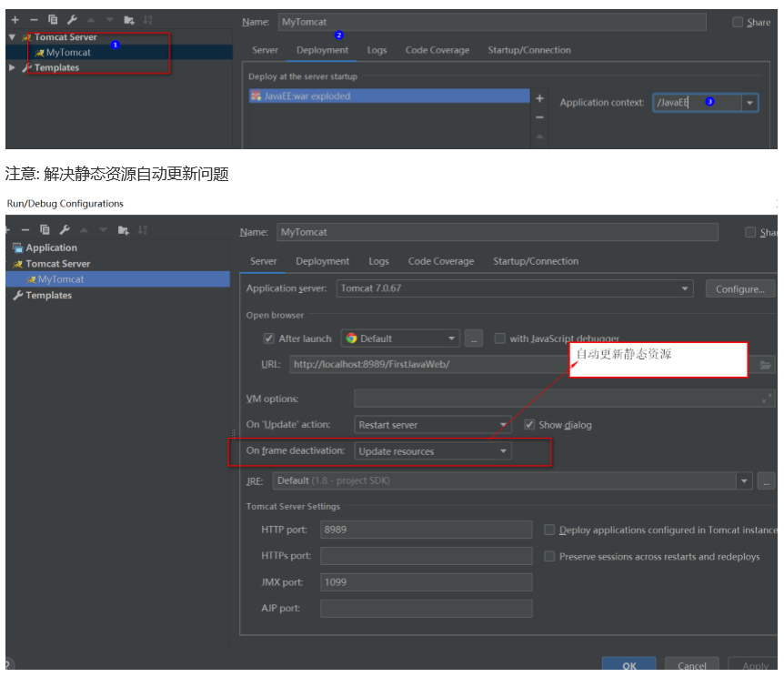
Task: Click the Apply button
Action: (755, 664)
